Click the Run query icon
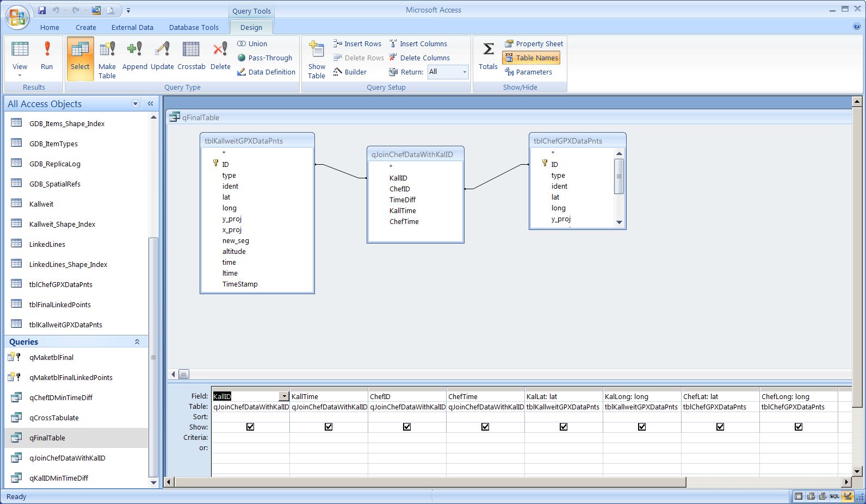Screen dimensions: 866x504 [x=47, y=57]
